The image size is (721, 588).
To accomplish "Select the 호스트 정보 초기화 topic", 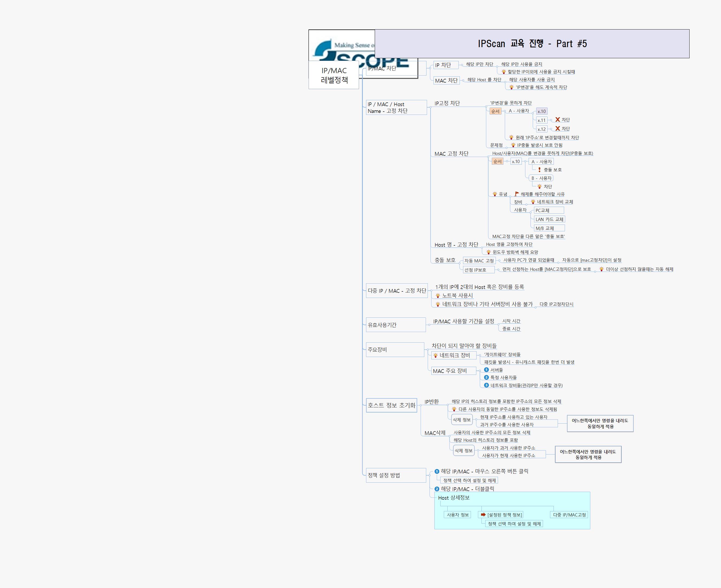I will (x=391, y=405).
